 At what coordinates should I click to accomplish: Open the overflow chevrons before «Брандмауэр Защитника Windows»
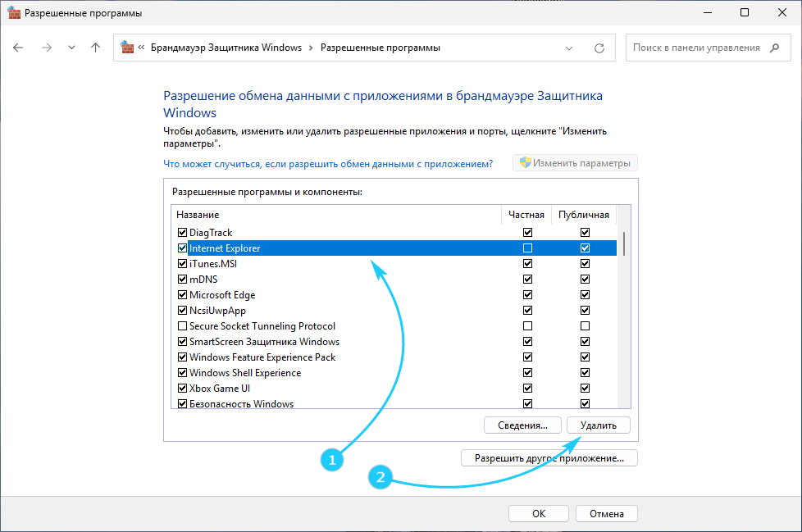[141, 48]
